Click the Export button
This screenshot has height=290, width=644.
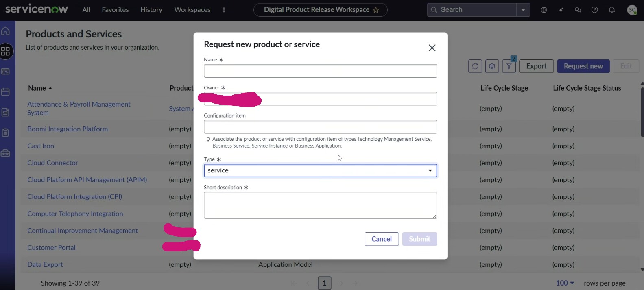(536, 66)
